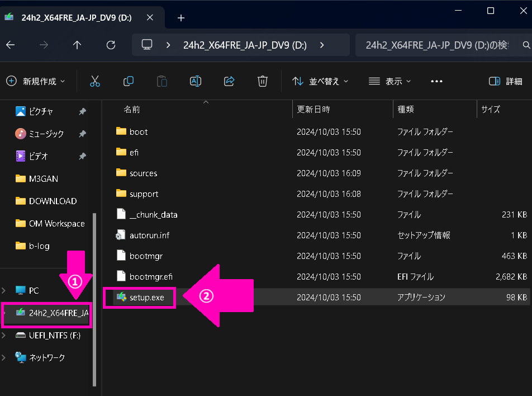Viewport: 532px width, 396px height.
Task: Click the chevron after the PC icon
Action: 168,45
